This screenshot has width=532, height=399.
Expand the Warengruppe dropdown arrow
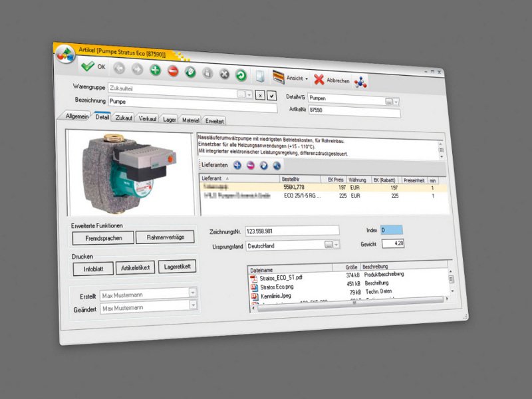pos(249,95)
